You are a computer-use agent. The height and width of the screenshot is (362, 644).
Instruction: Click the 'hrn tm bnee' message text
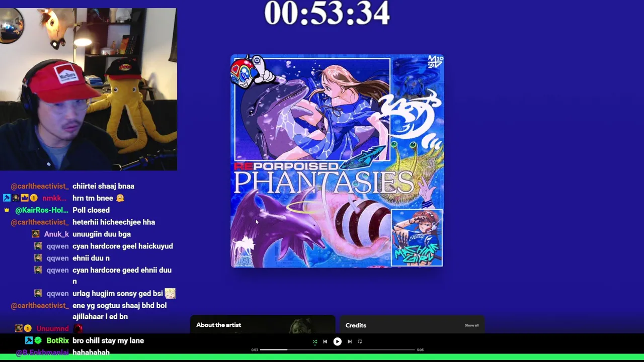pyautogui.click(x=93, y=198)
